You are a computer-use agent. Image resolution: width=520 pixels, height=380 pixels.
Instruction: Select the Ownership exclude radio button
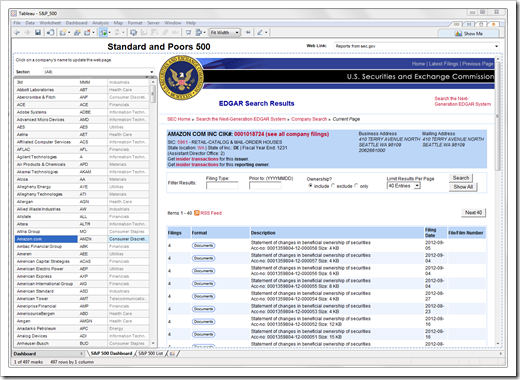pos(333,185)
